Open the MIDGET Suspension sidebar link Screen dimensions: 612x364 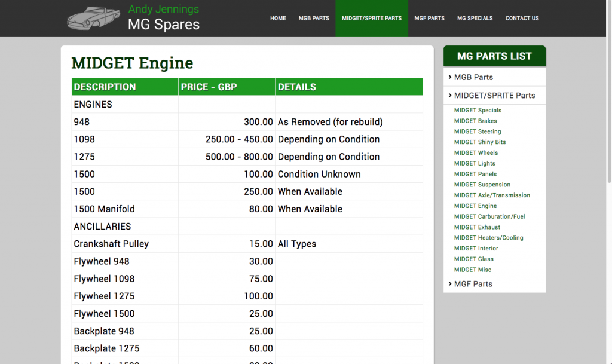tap(482, 185)
